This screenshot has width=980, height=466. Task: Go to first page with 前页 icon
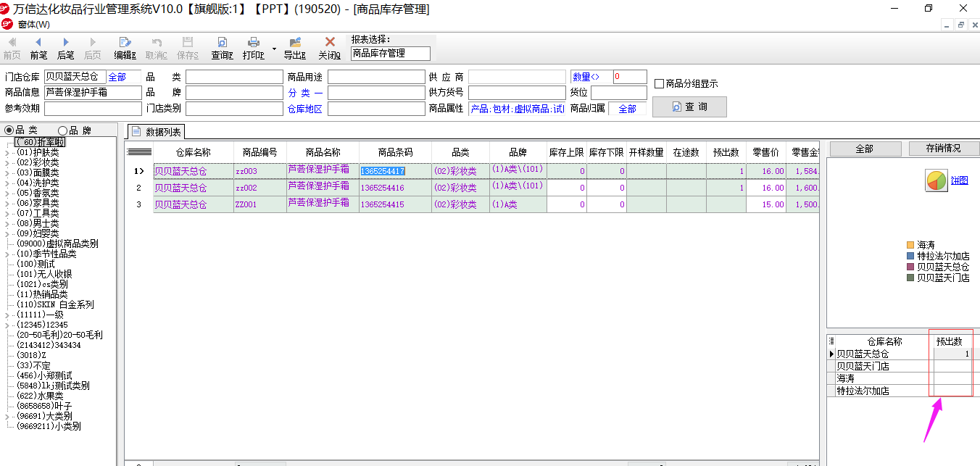12,42
